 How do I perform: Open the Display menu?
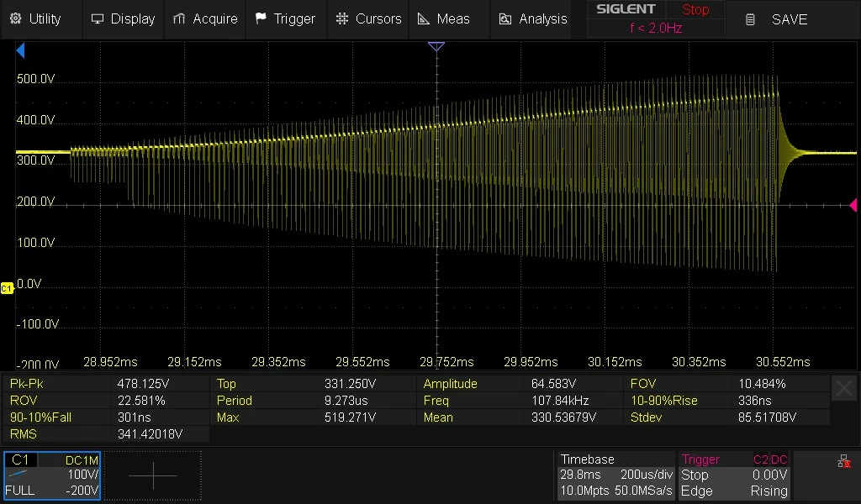(x=123, y=18)
